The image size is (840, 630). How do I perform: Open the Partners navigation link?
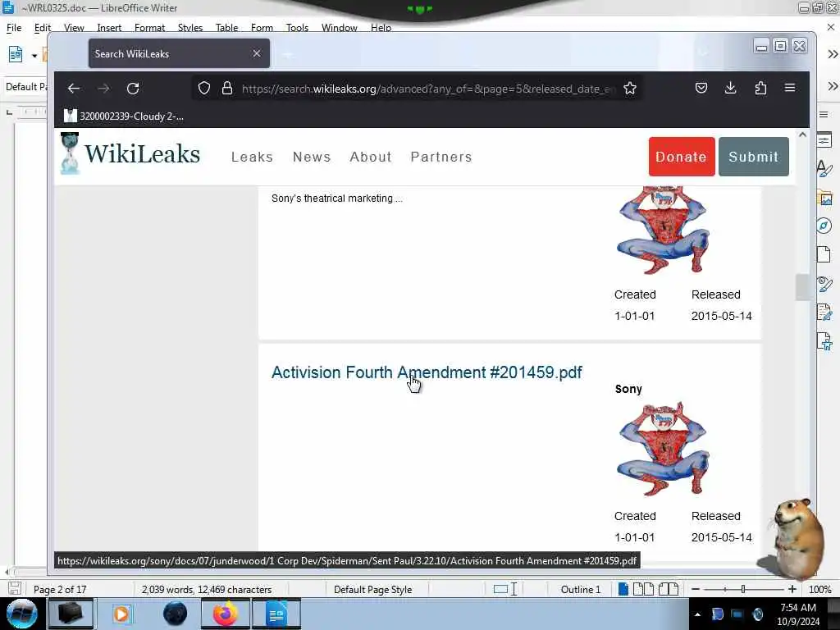click(x=441, y=157)
